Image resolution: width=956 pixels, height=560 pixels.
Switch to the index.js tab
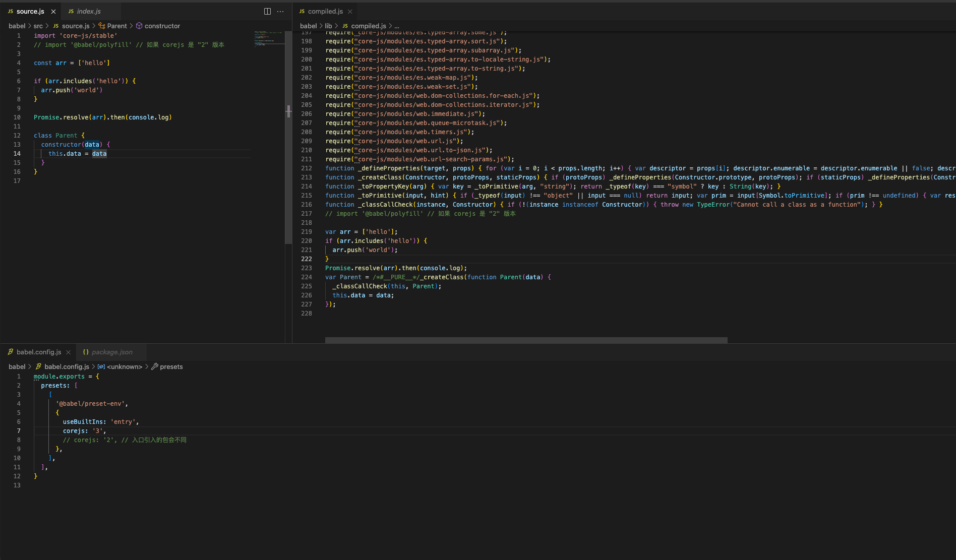(x=88, y=11)
